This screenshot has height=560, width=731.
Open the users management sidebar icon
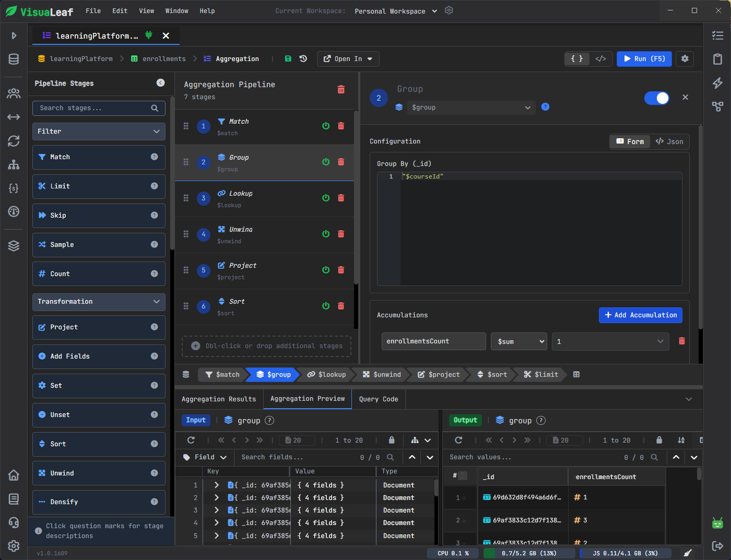[14, 93]
